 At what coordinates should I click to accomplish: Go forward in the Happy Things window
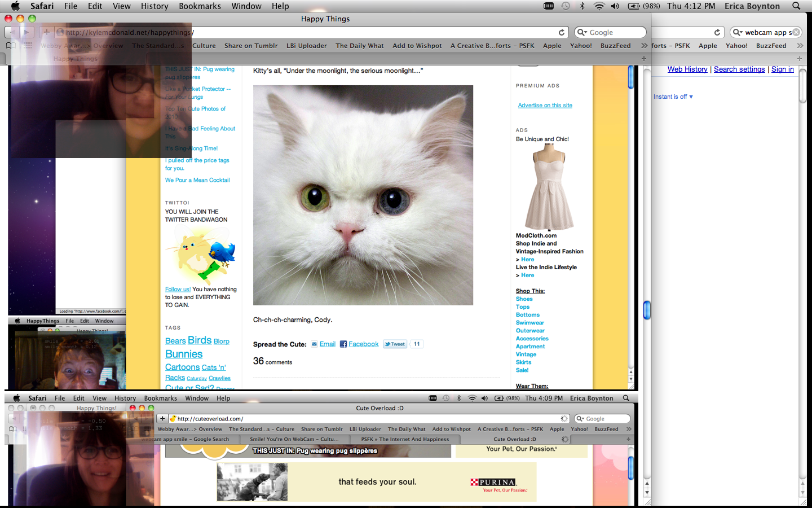26,32
